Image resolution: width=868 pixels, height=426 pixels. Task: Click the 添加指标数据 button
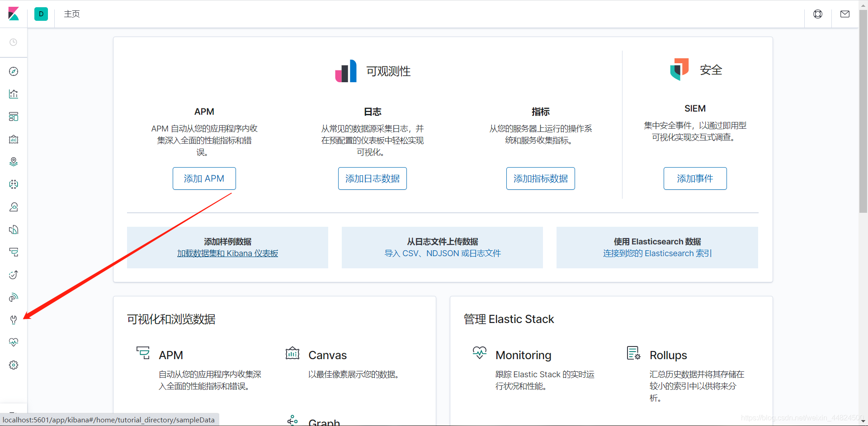coord(541,178)
